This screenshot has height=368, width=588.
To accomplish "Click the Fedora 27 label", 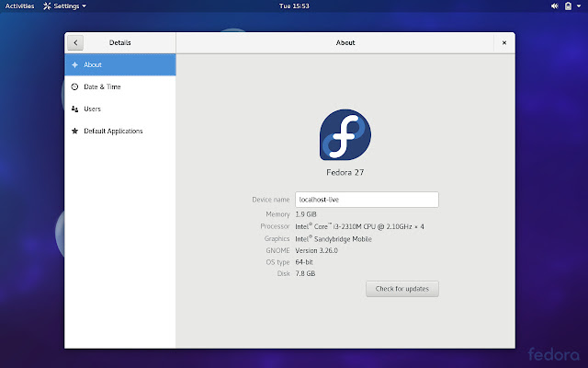I will (345, 172).
